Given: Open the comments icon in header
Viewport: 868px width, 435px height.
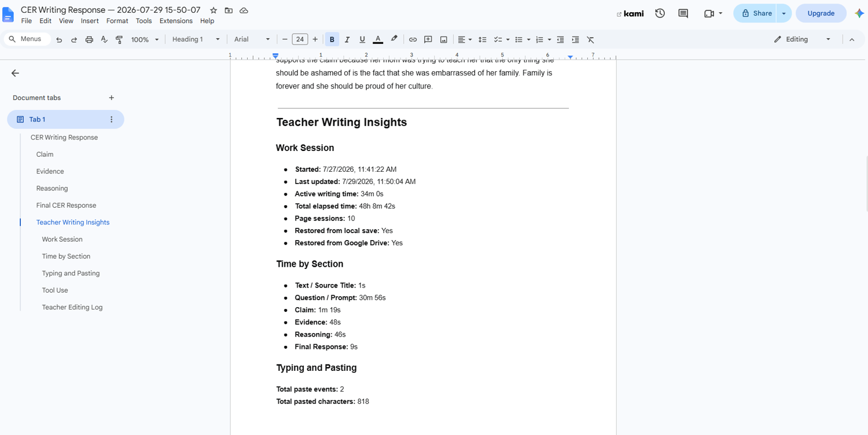Looking at the screenshot, I should (x=683, y=13).
